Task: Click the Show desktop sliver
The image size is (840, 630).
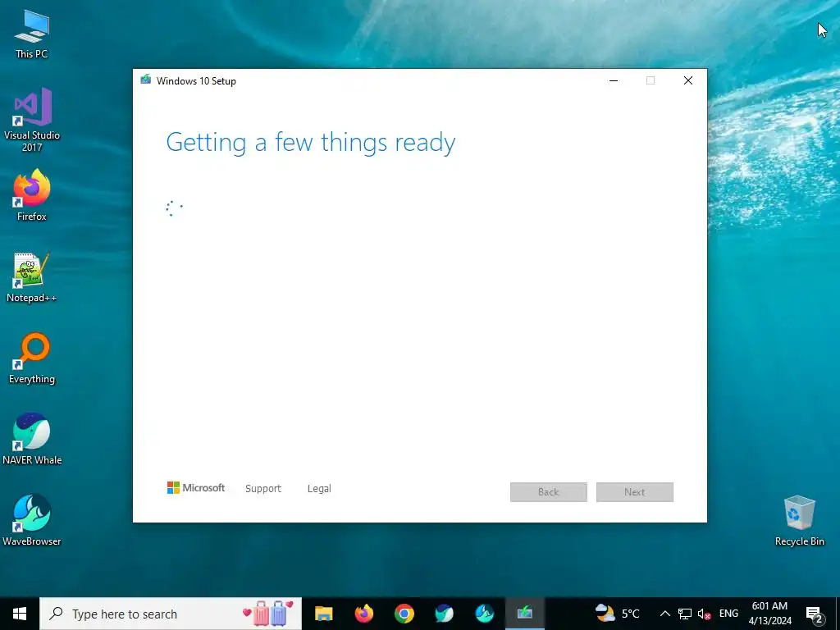Action: pos(838,614)
